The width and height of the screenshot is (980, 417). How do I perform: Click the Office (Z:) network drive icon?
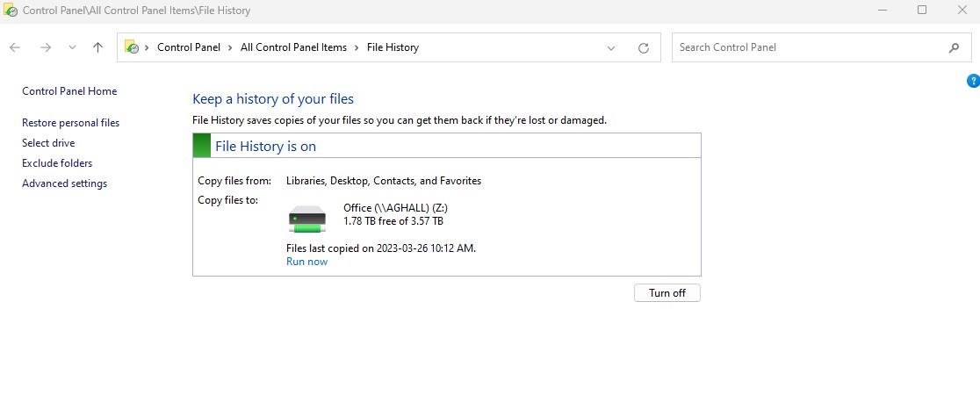307,218
